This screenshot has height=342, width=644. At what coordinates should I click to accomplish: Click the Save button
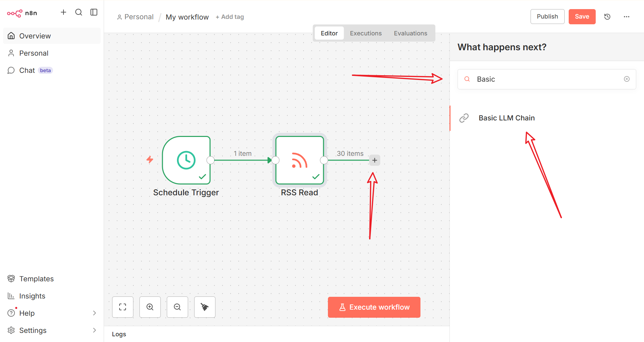pos(582,17)
